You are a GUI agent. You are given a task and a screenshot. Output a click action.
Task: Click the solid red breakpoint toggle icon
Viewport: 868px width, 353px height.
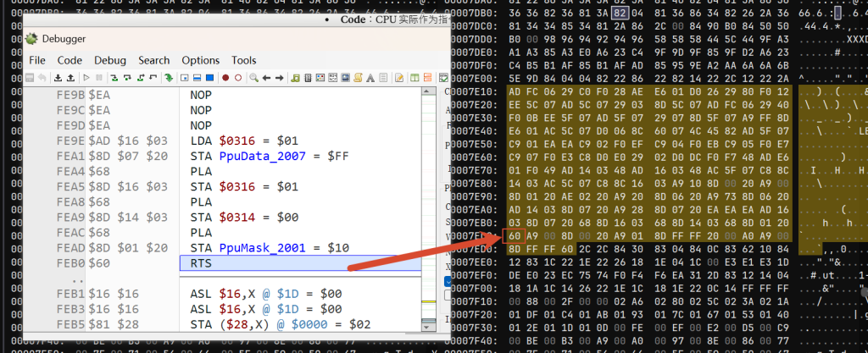(x=225, y=78)
